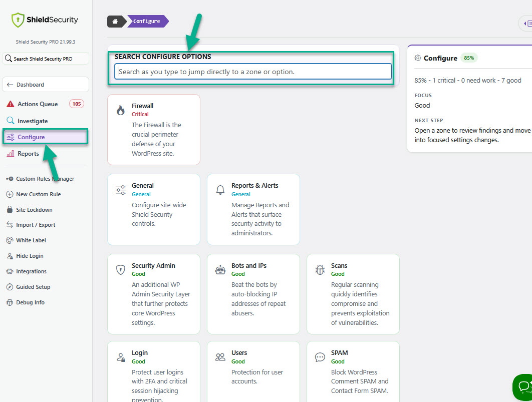Open the General zone card
The image size is (532, 402).
point(154,209)
